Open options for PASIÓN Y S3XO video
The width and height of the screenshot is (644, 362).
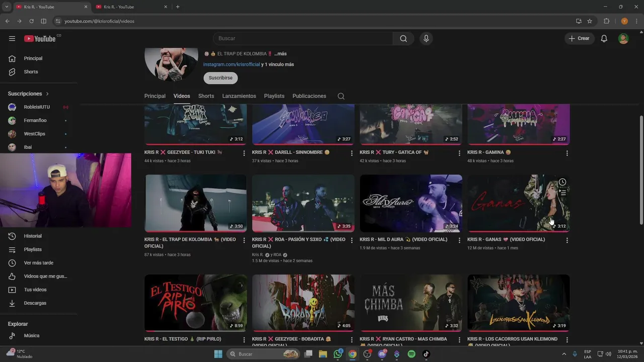(352, 240)
